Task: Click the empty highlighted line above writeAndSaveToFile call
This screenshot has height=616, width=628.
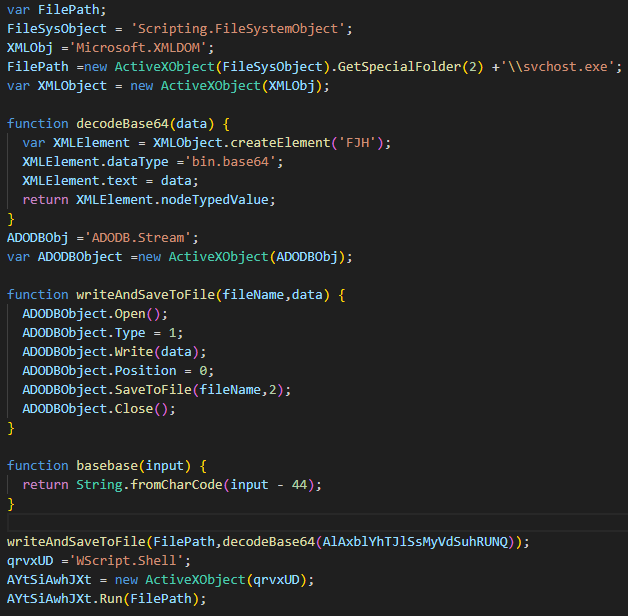Action: point(318,523)
